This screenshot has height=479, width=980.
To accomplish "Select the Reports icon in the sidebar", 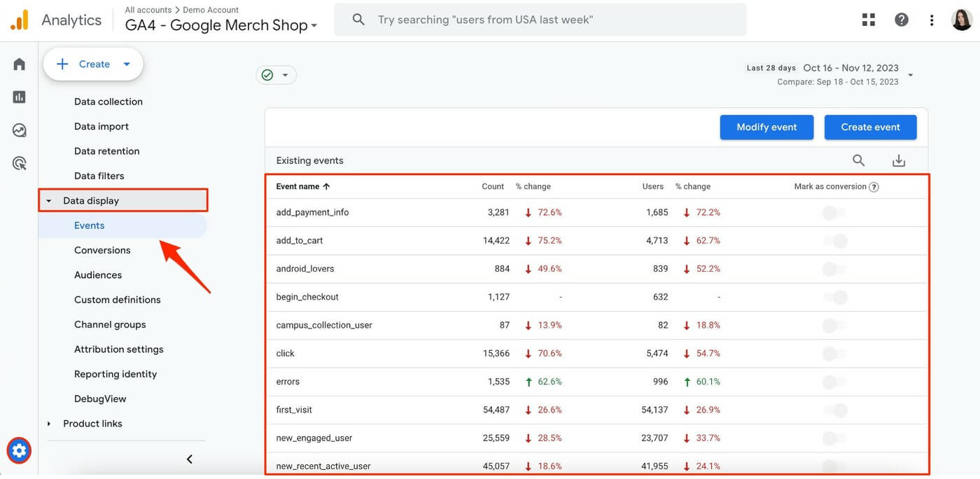I will pos(19,97).
